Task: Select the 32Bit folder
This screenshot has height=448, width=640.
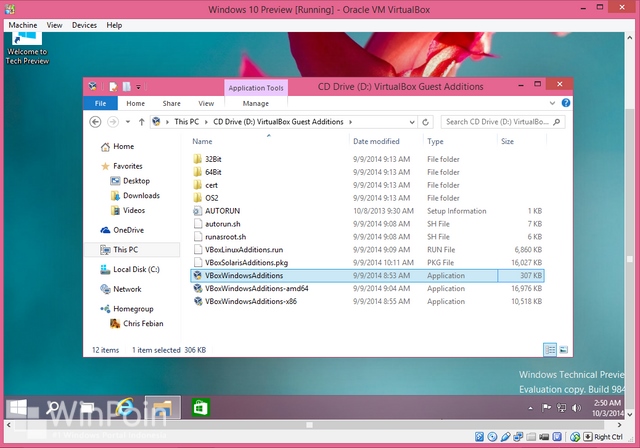Action: (x=367, y=159)
